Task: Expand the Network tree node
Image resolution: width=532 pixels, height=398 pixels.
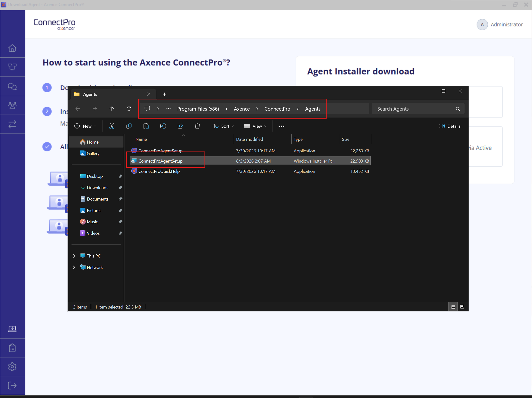Action: (74, 267)
